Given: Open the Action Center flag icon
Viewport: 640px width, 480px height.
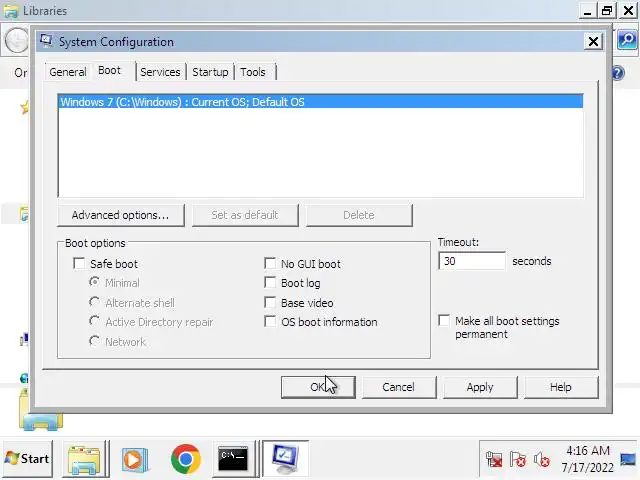Looking at the screenshot, I should (x=518, y=460).
